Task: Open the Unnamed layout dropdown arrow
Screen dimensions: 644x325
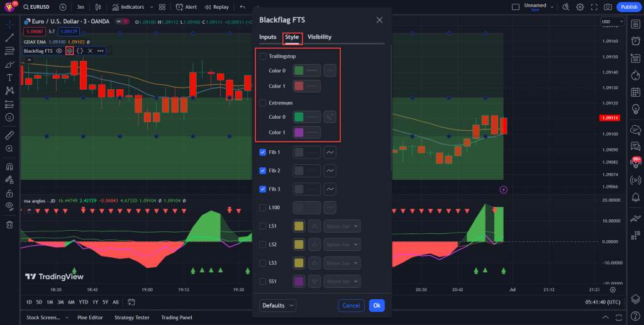Action: (x=552, y=7)
